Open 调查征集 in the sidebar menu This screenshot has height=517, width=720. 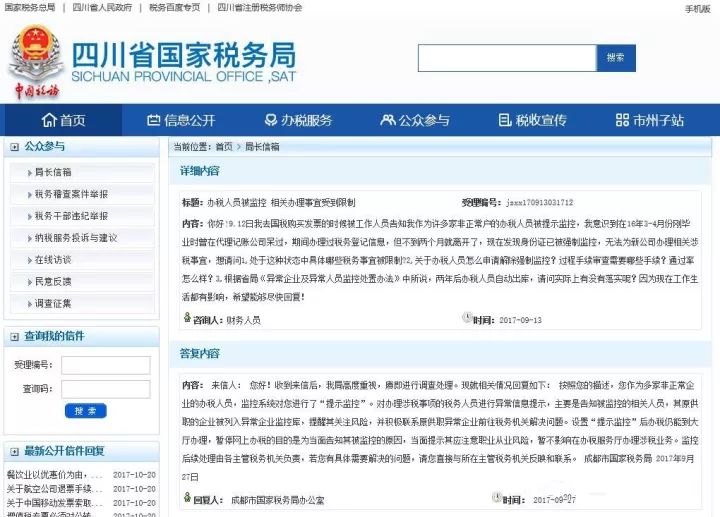82,303
